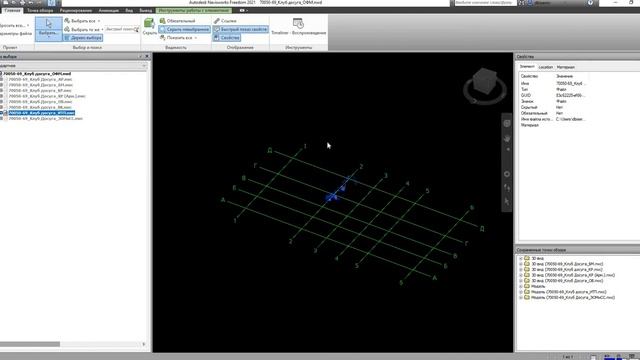Click the Значение column header

(564, 76)
